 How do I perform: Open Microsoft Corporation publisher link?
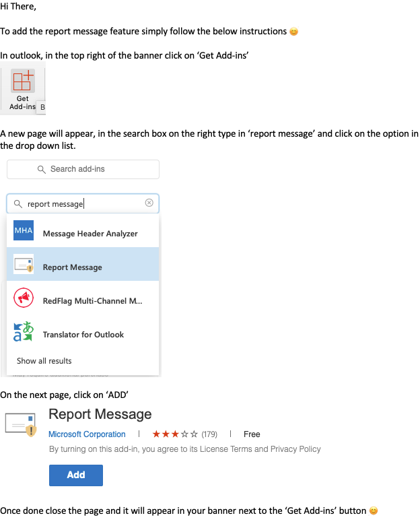pyautogui.click(x=87, y=434)
